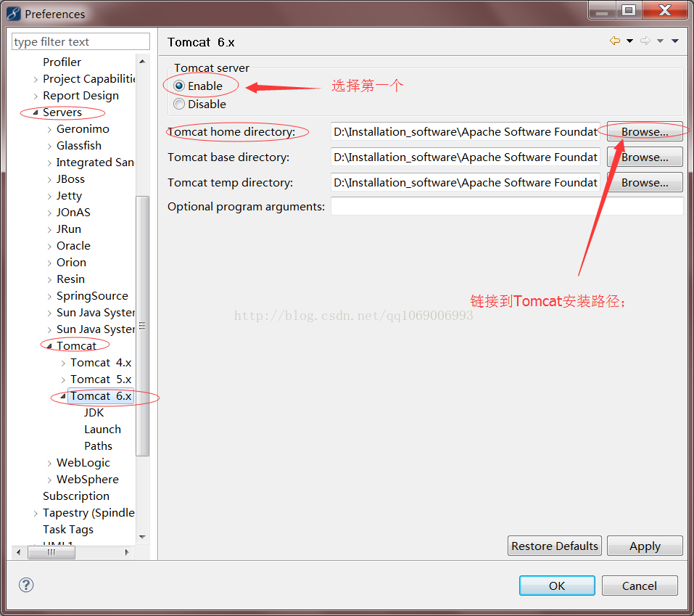Select the Report Design tree item
Screen dimensions: 694x616
[x=80, y=96]
